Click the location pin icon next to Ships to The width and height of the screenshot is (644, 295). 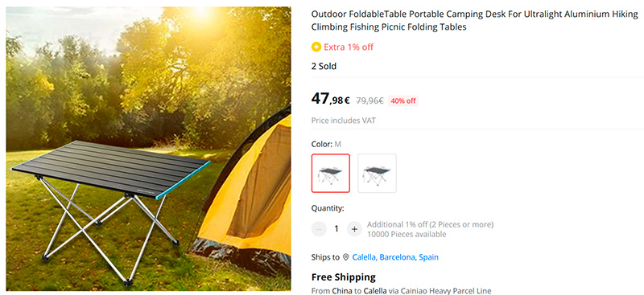click(x=346, y=257)
